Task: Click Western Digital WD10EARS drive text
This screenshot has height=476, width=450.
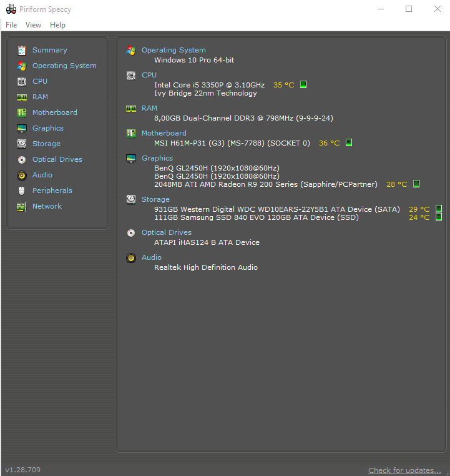Action: 277,209
